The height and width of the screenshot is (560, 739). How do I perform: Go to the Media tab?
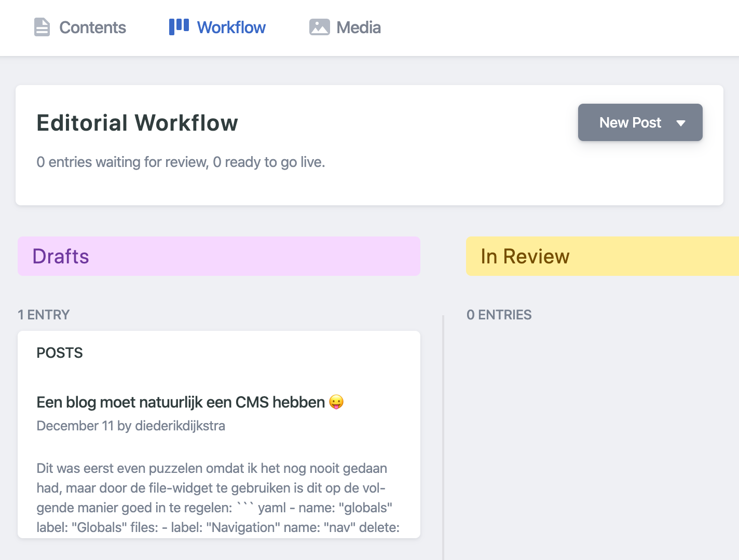click(345, 27)
